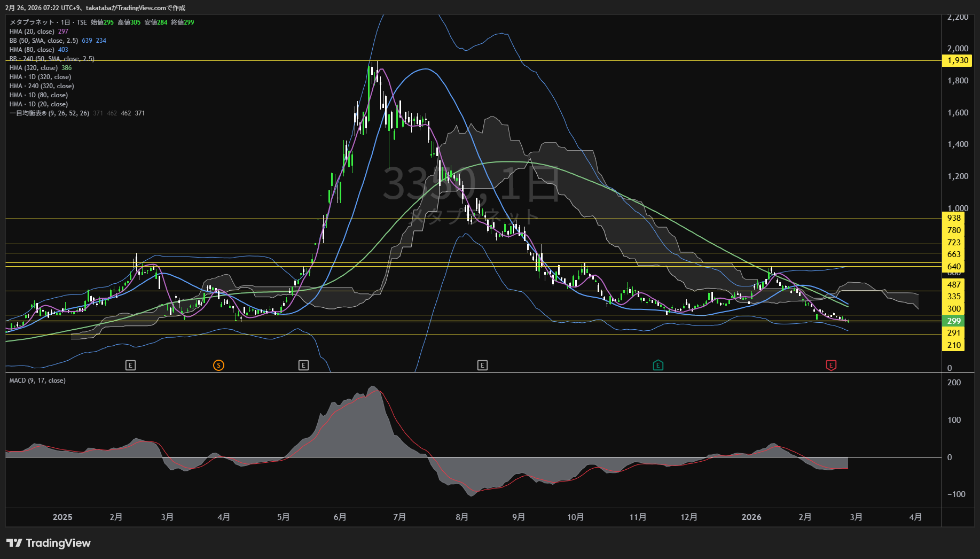The height and width of the screenshot is (559, 980).
Task: Click the yellow 938 price level label
Action: pyautogui.click(x=954, y=218)
